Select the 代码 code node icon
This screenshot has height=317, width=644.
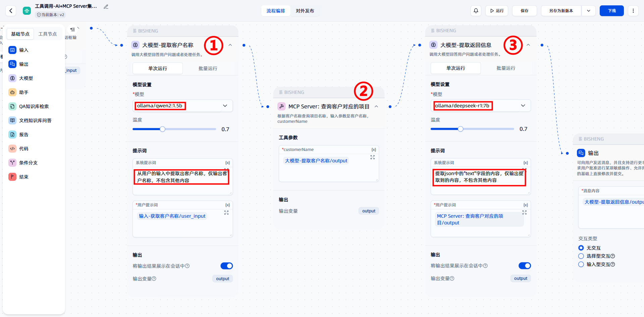coord(12,149)
